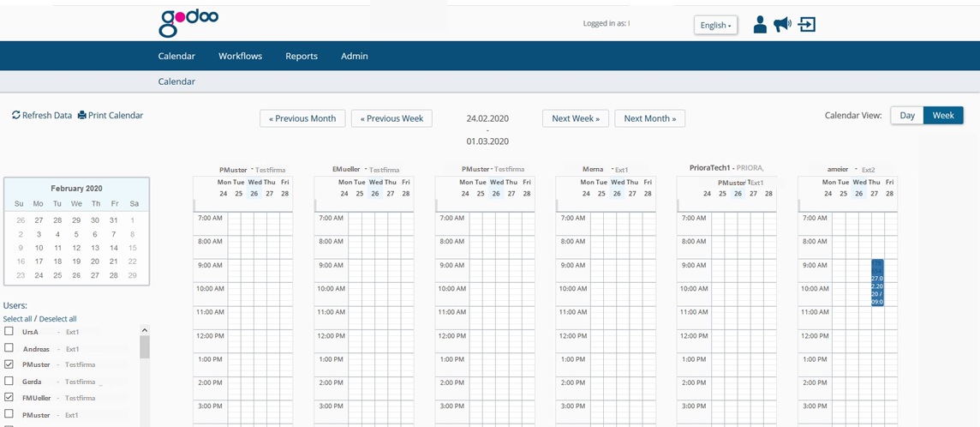Image resolution: width=980 pixels, height=427 pixels.
Task: Select February 26 in mini calendar
Action: tap(76, 275)
